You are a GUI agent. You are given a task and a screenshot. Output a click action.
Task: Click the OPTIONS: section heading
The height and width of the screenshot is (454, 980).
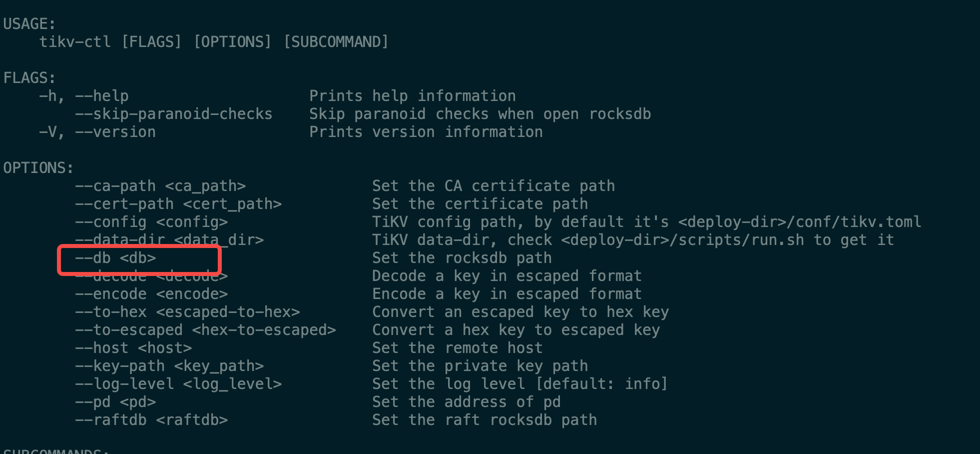pos(38,168)
